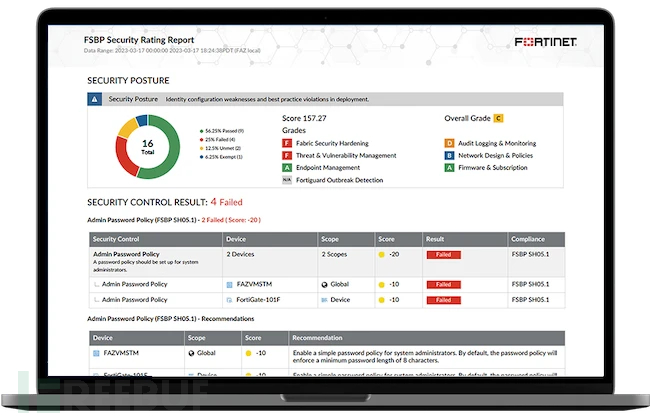Click the D grade badge for Audit Logging & Monitoring

(x=449, y=143)
